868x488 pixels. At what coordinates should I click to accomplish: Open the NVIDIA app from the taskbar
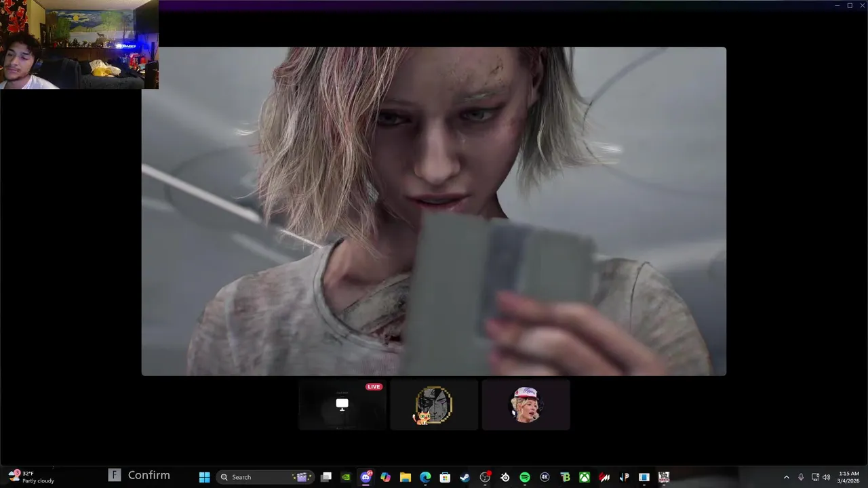click(x=346, y=477)
